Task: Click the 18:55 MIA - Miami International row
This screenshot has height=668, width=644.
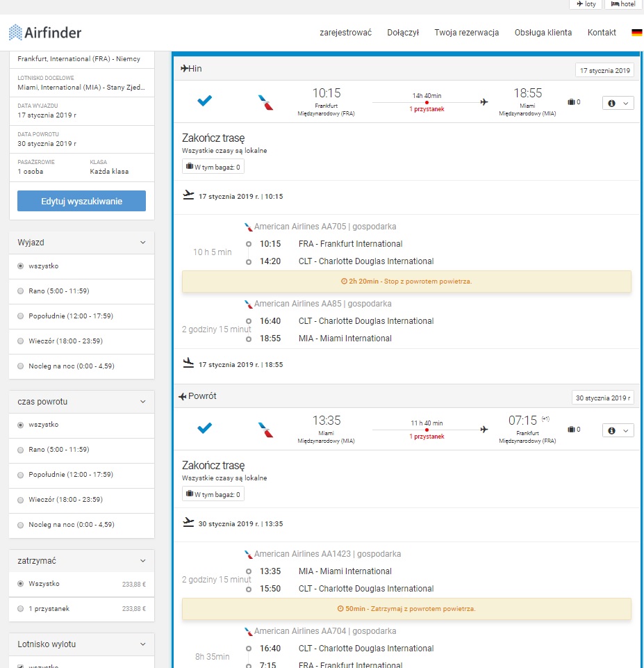Action: pyautogui.click(x=318, y=339)
